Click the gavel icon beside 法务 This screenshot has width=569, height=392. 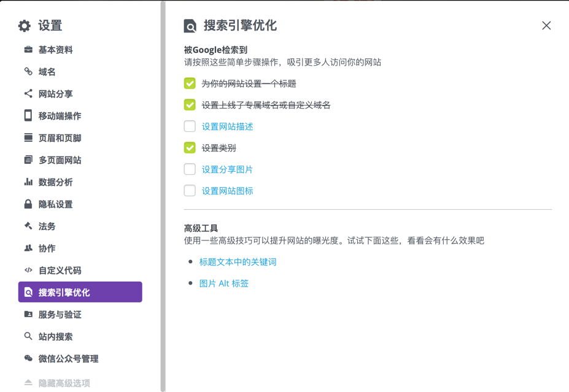click(28, 226)
